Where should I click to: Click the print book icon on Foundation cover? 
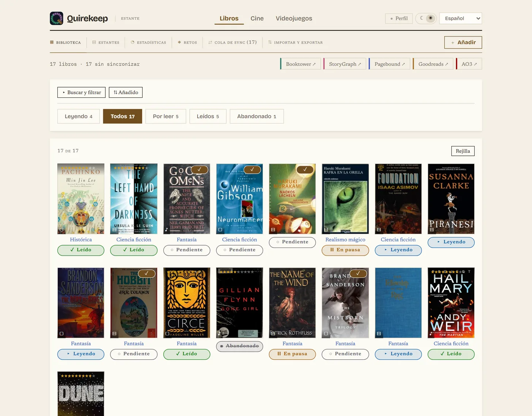coord(378,230)
